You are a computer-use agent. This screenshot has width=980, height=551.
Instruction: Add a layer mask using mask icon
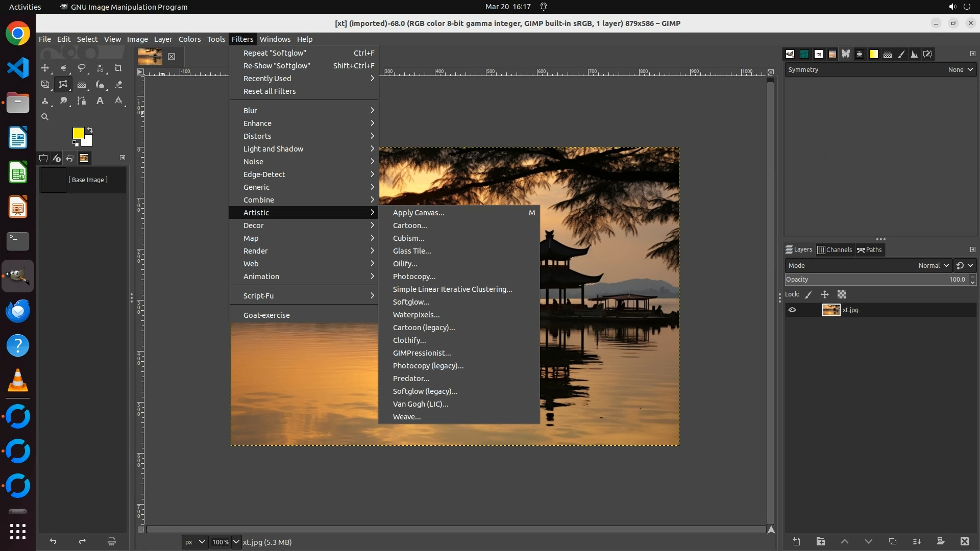click(x=940, y=541)
